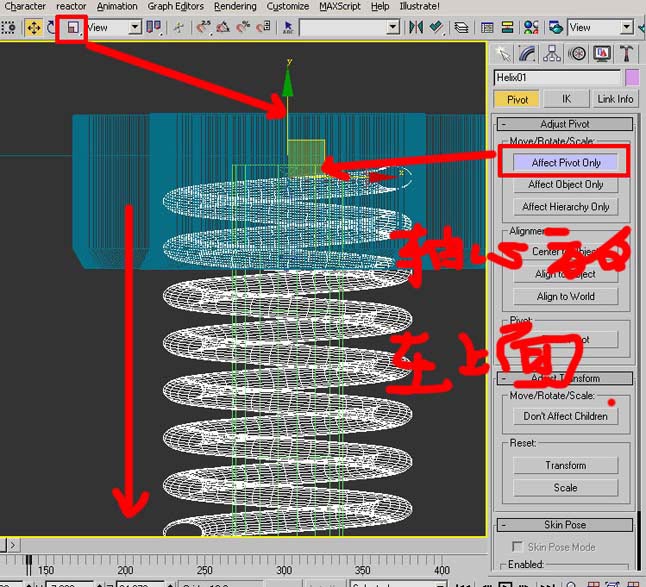
Task: Switch to the Create command panel tab
Action: (503, 54)
